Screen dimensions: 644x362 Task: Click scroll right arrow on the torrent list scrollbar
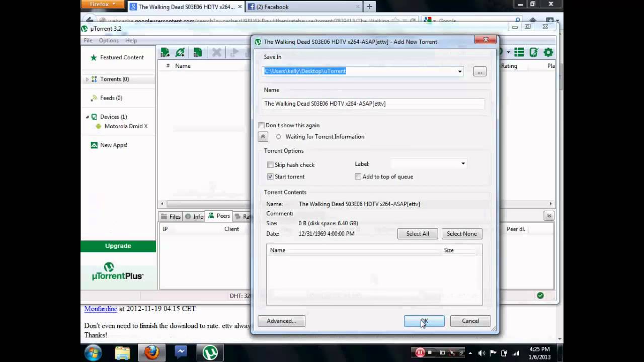point(550,204)
